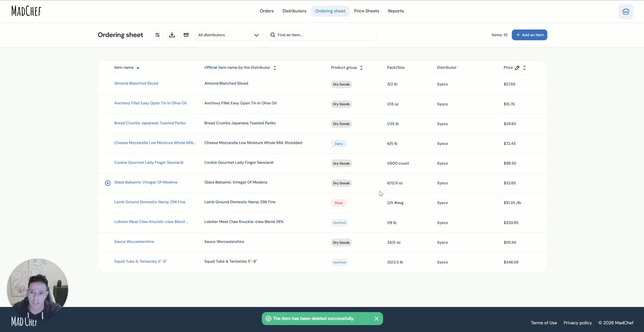The image size is (644, 332).
Task: Open Almond Blanched Sliced item link
Action: click(x=136, y=83)
